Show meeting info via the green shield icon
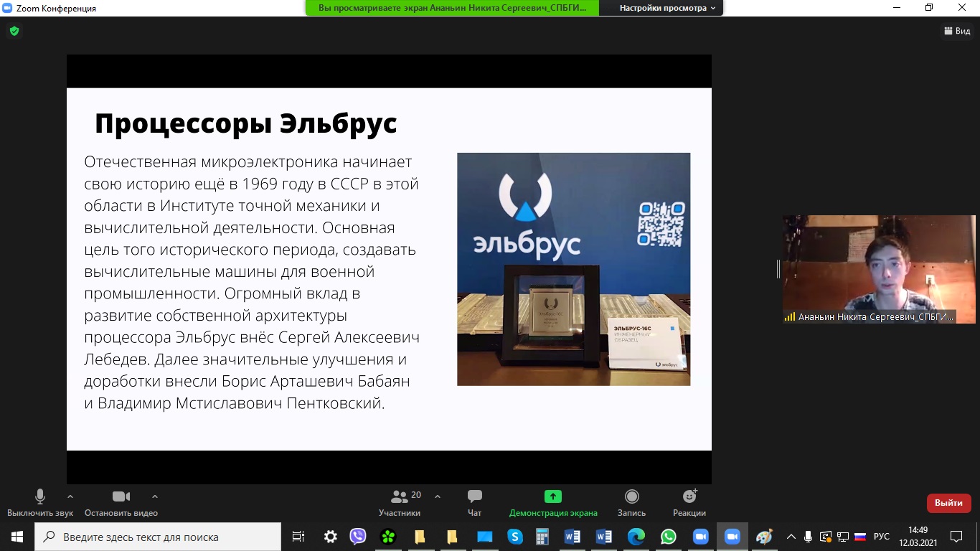 (x=14, y=31)
